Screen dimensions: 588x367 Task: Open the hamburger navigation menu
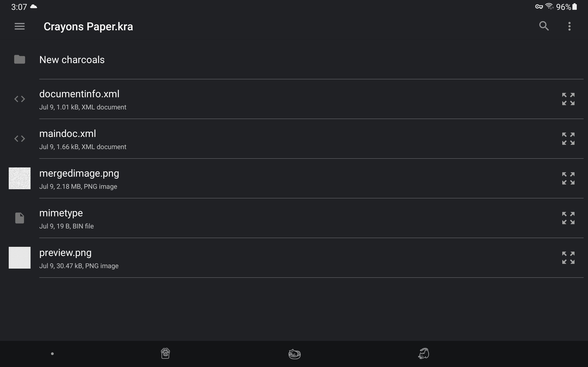(x=20, y=26)
